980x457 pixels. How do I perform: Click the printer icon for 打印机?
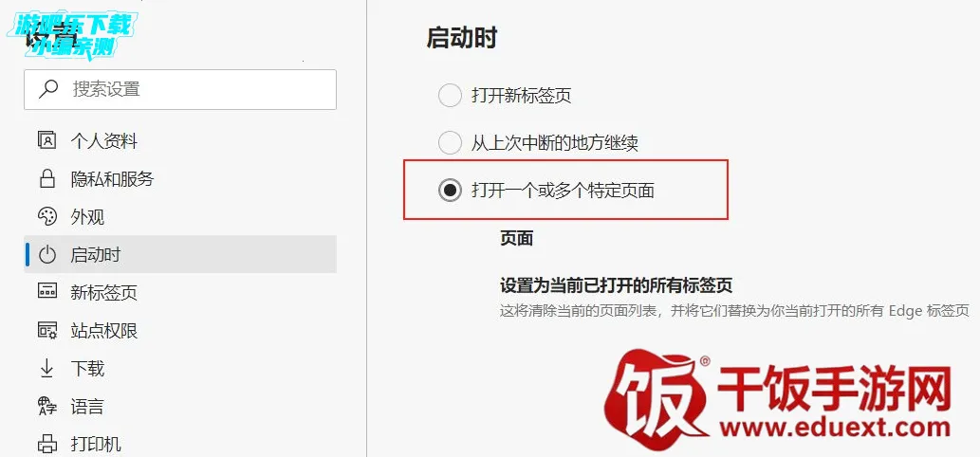(47, 445)
